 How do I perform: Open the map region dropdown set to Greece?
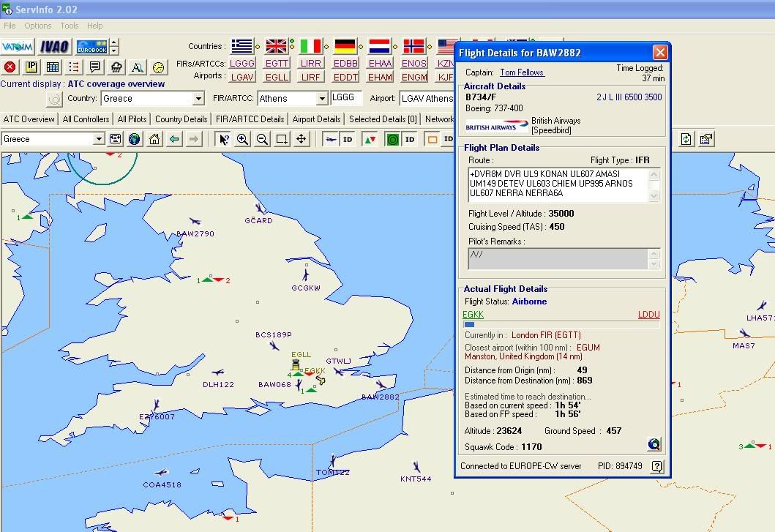99,139
